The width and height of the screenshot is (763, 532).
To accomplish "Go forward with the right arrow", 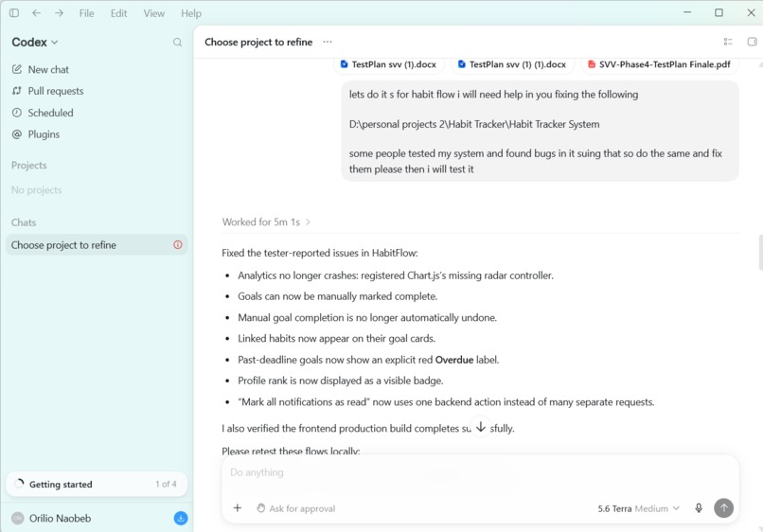I will [x=59, y=13].
